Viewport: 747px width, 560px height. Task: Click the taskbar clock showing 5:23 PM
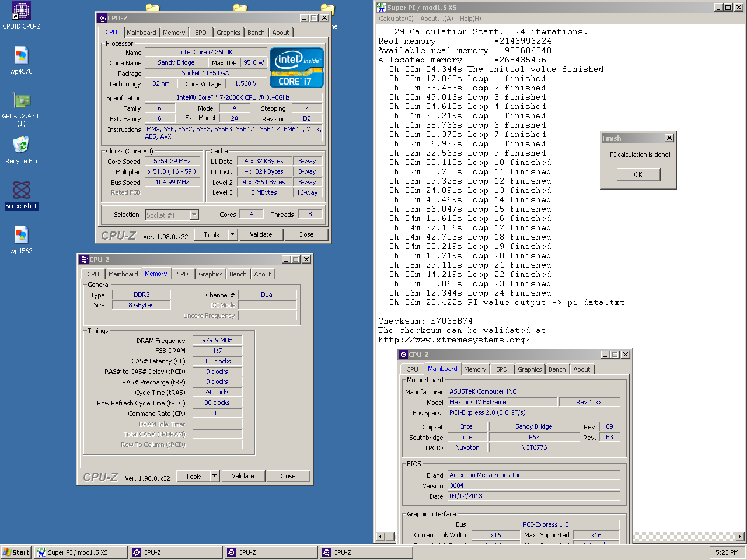pyautogui.click(x=727, y=552)
